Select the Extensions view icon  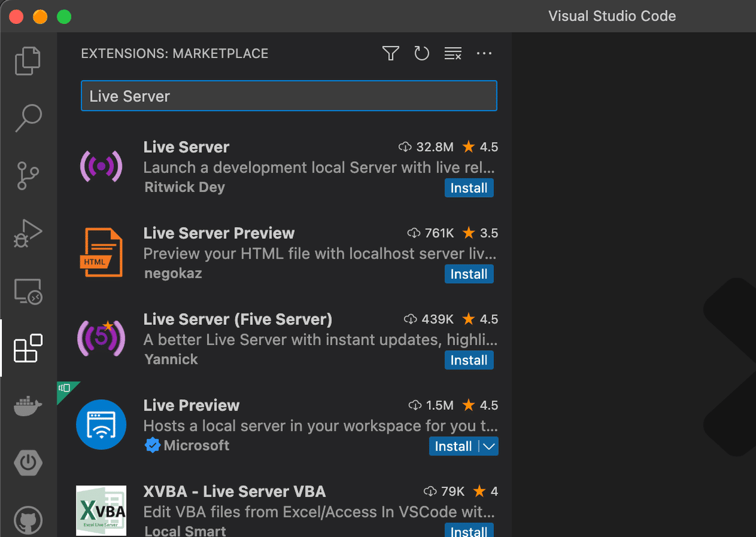(x=28, y=348)
